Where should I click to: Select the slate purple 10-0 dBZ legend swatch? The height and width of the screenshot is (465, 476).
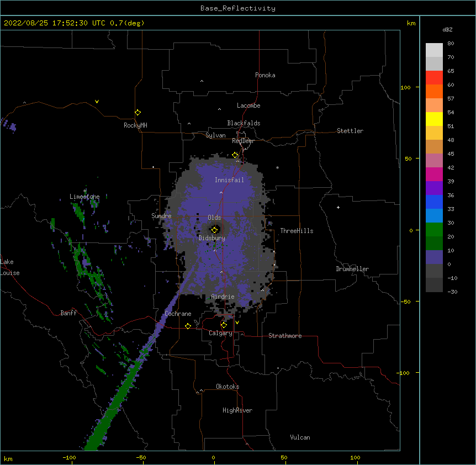pyautogui.click(x=434, y=257)
